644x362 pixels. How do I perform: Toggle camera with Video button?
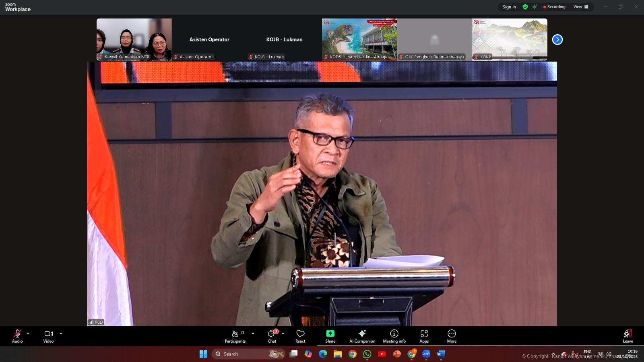[x=48, y=336]
